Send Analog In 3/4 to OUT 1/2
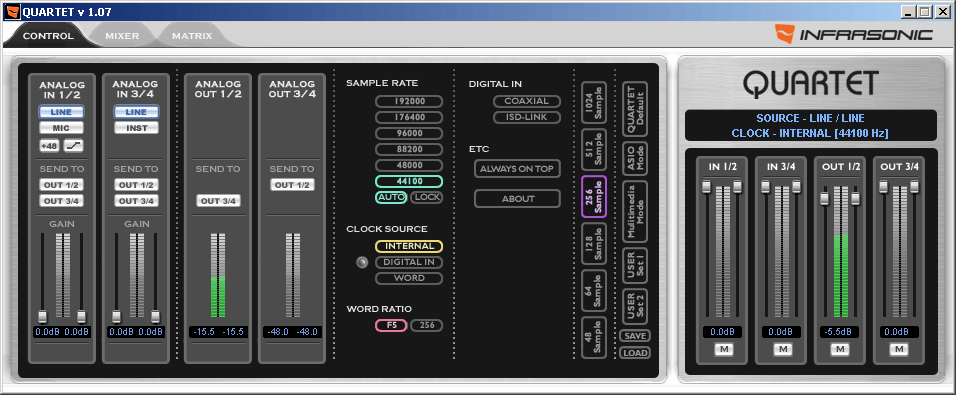 pos(136,185)
